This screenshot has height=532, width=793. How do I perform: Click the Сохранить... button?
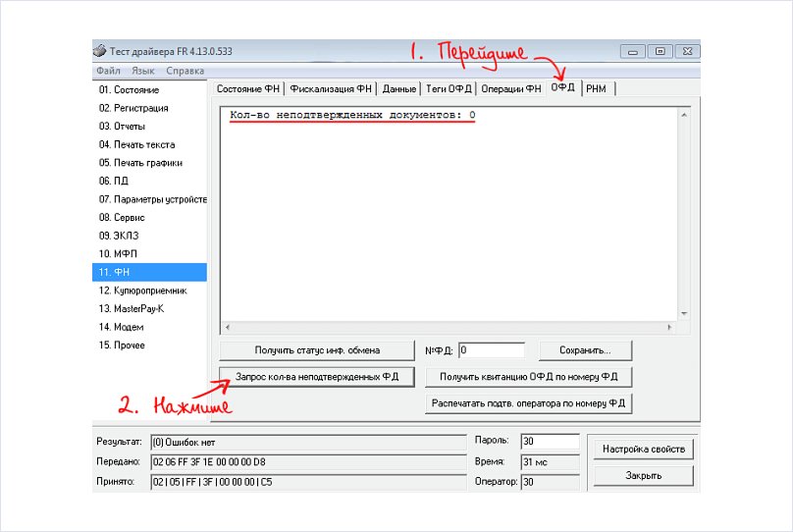[585, 350]
